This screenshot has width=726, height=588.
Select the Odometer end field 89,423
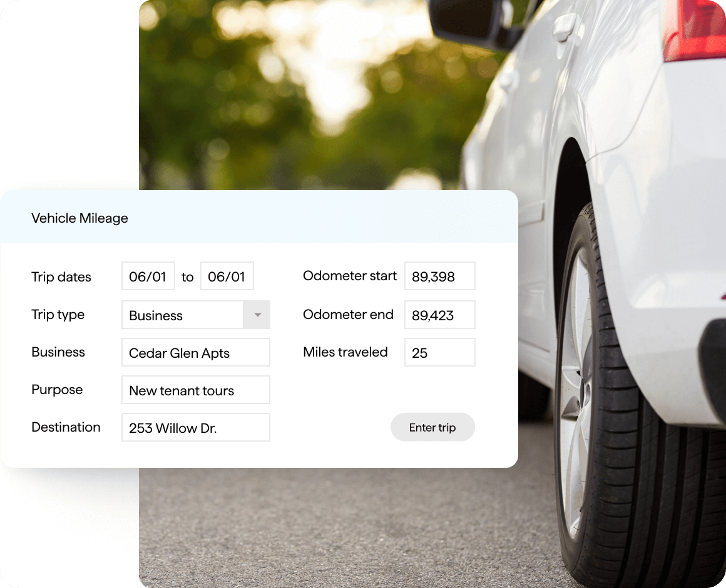[x=439, y=315]
